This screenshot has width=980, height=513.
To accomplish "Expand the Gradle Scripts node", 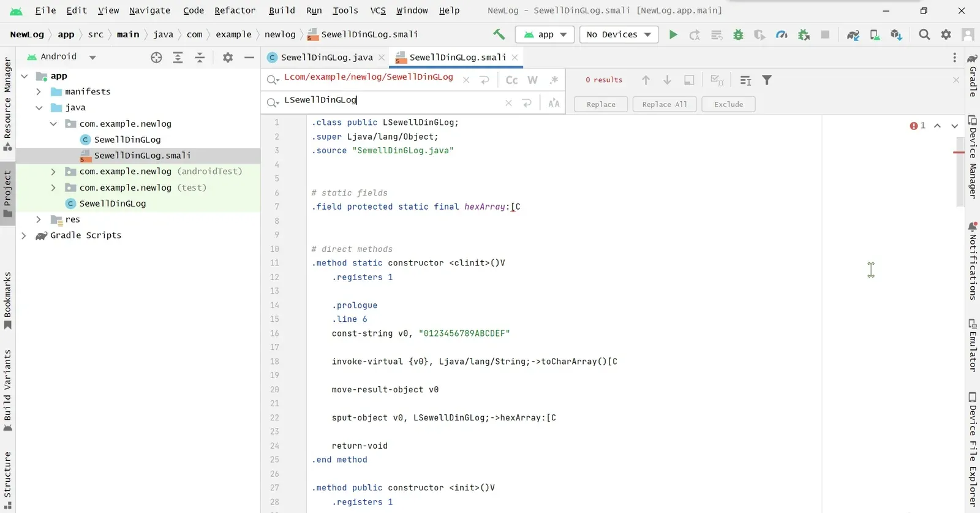I will 24,235.
